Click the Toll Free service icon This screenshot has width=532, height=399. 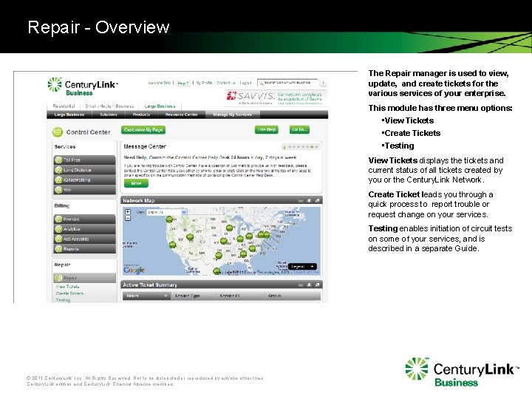[x=58, y=160]
